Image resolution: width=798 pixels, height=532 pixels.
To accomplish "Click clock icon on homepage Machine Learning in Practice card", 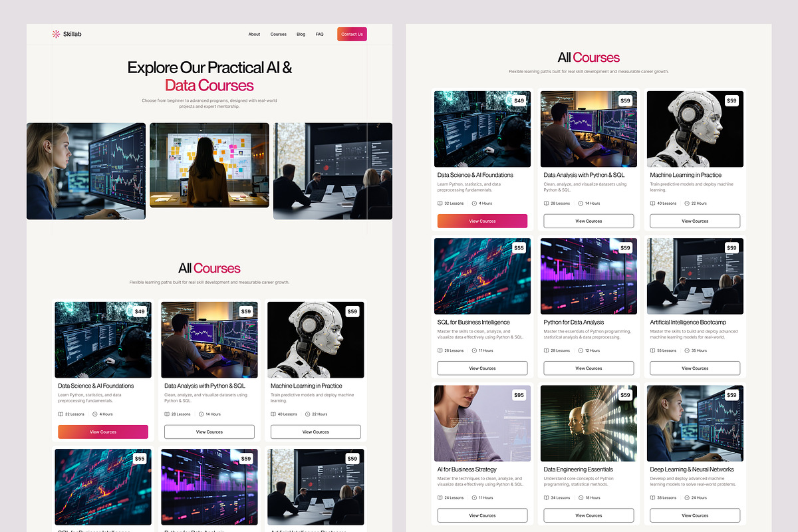I will [x=307, y=414].
